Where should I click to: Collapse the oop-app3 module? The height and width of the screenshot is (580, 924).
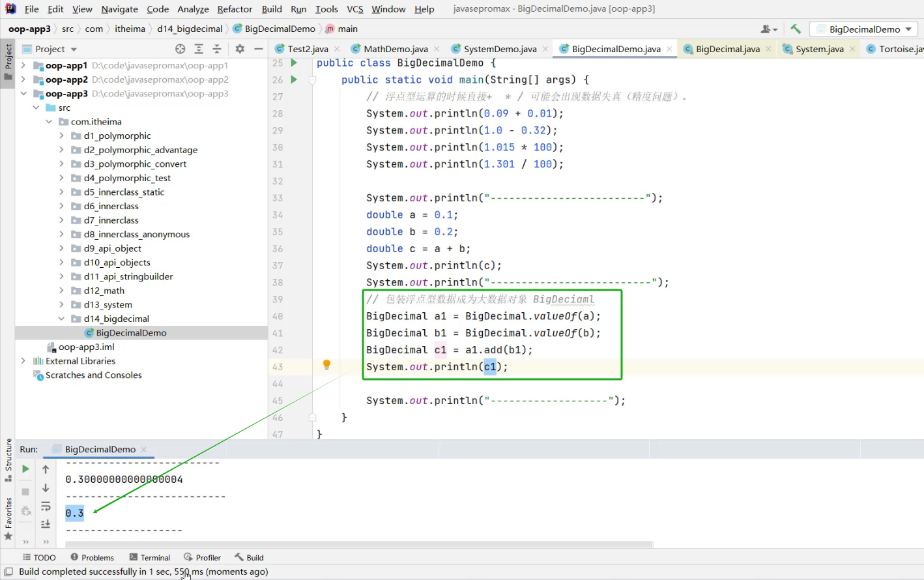23,94
